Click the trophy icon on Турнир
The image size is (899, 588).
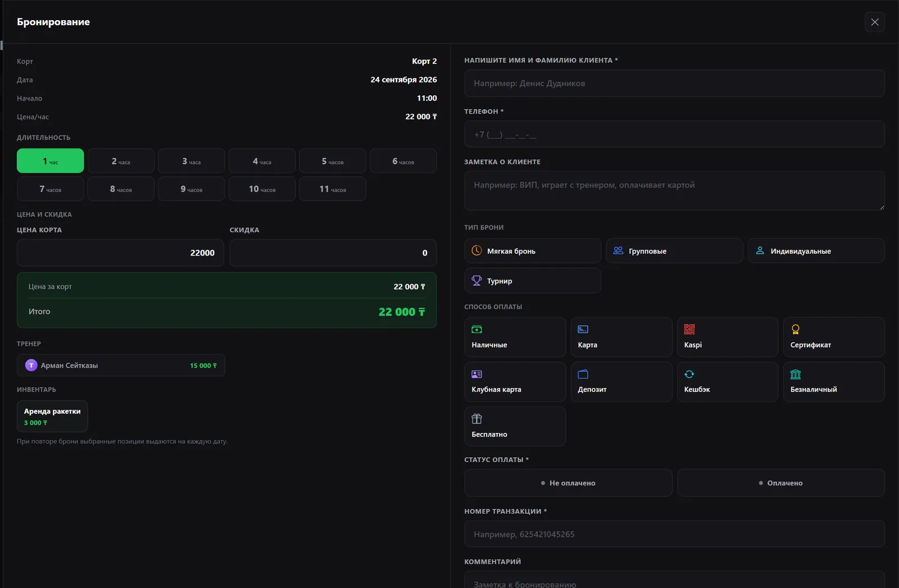[x=476, y=280]
